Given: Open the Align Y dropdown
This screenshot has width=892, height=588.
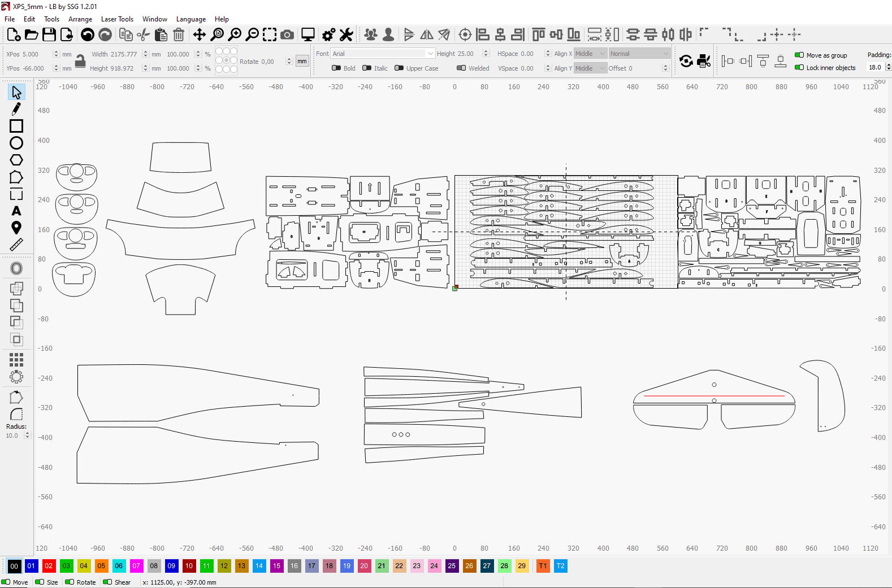Looking at the screenshot, I should point(590,68).
